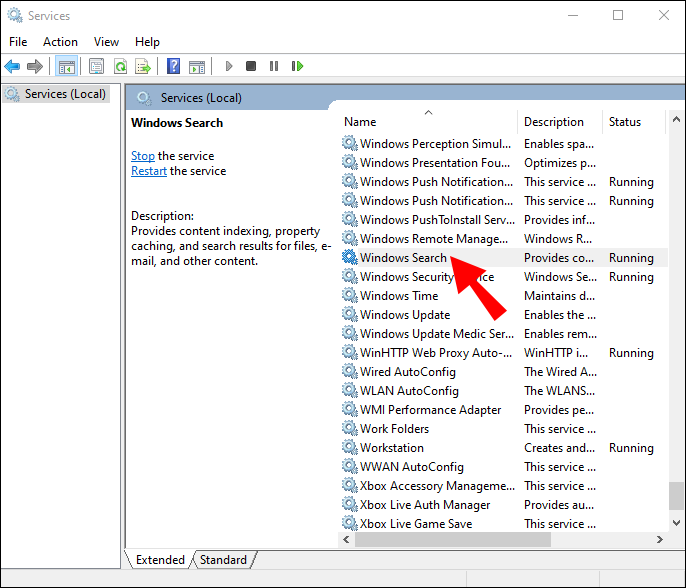Select Xbox Accessory Manageme... service

pos(437,486)
